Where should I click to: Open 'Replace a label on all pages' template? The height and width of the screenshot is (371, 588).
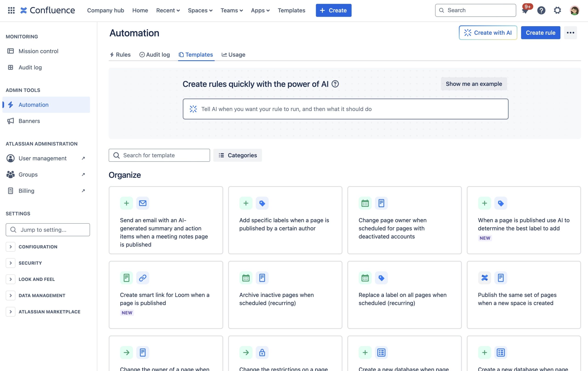click(x=404, y=295)
